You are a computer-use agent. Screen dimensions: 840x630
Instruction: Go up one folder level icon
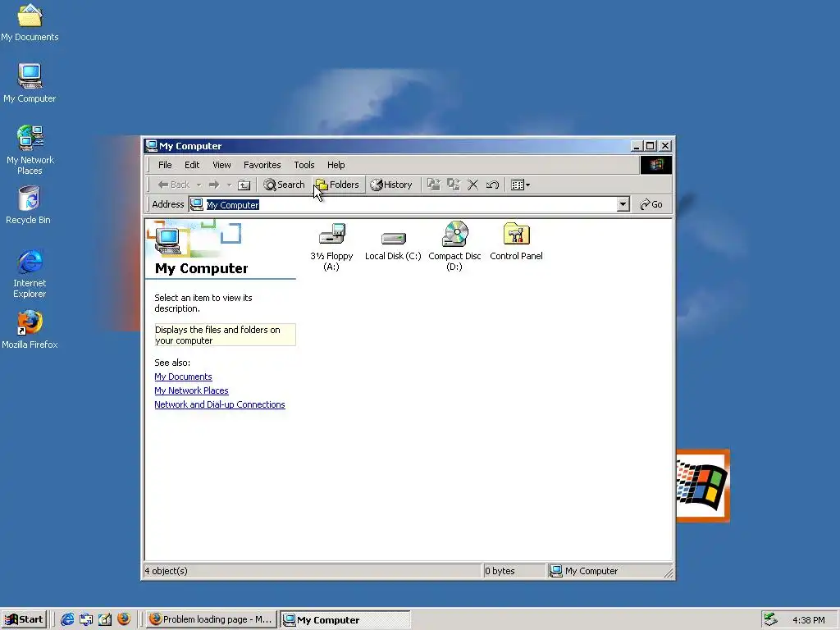pos(244,185)
